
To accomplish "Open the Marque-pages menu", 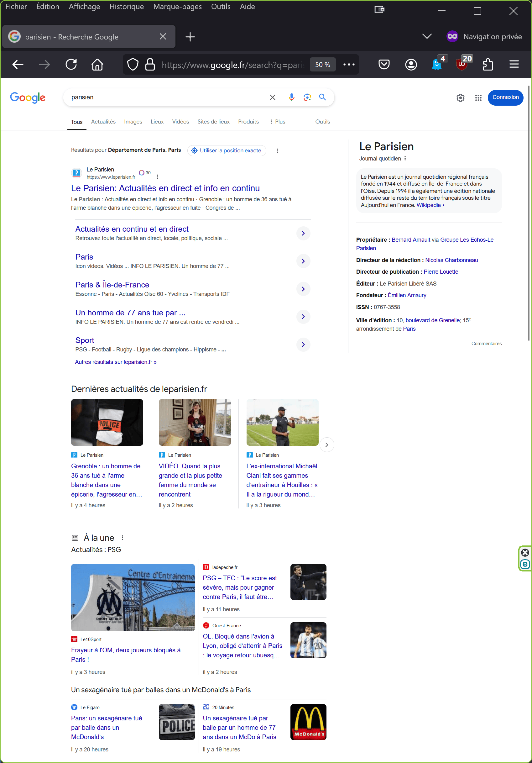I will tap(177, 7).
